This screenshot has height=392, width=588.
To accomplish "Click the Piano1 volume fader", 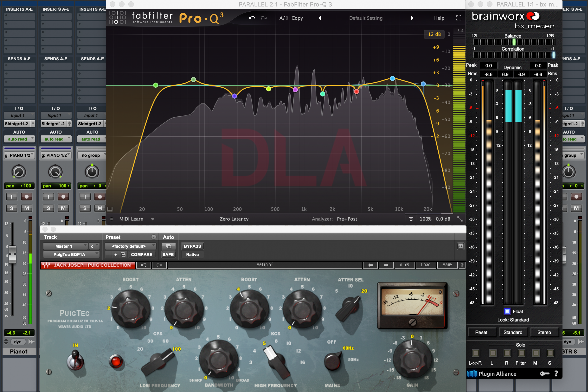I will (x=12, y=254).
